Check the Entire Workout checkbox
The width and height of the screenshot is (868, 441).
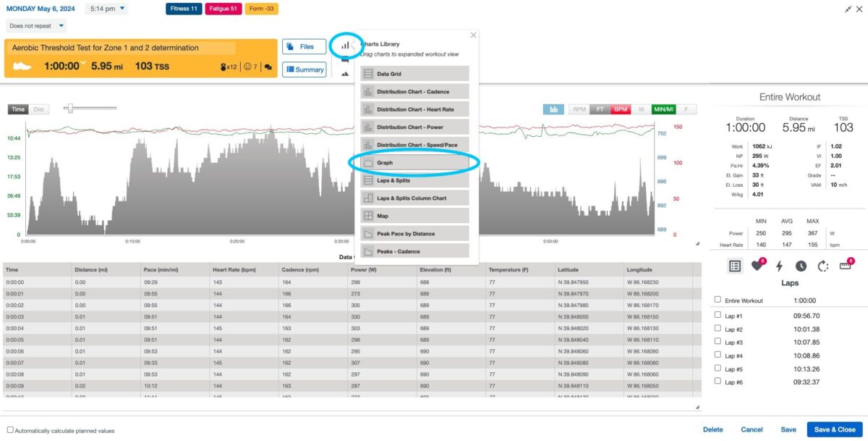717,300
